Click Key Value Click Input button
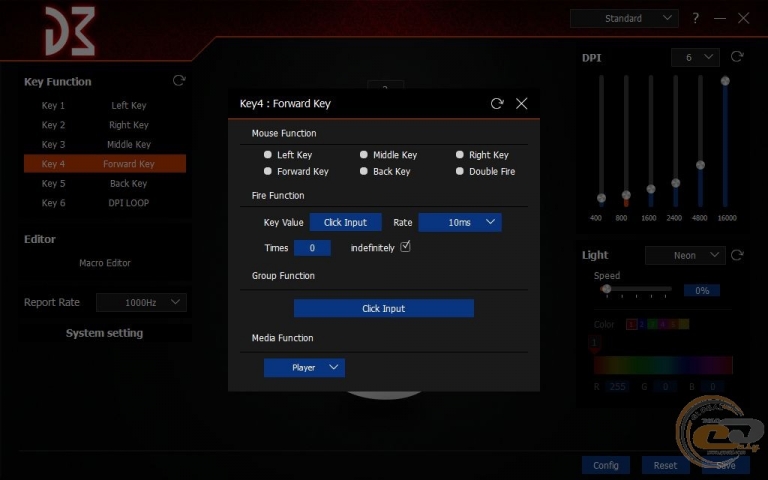This screenshot has height=480, width=768. 345,222
